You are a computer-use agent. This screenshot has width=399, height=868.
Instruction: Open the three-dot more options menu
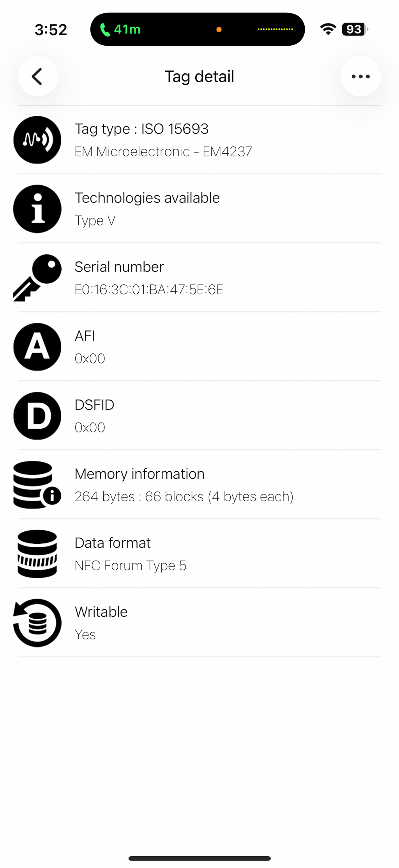click(360, 76)
